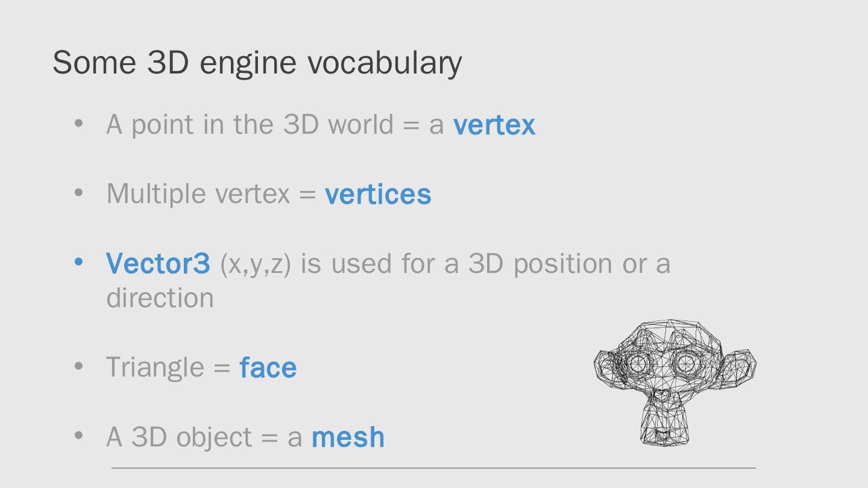The image size is (868, 488).
Task: Click the word "direction" on the wrapped line
Action: pyautogui.click(x=160, y=298)
